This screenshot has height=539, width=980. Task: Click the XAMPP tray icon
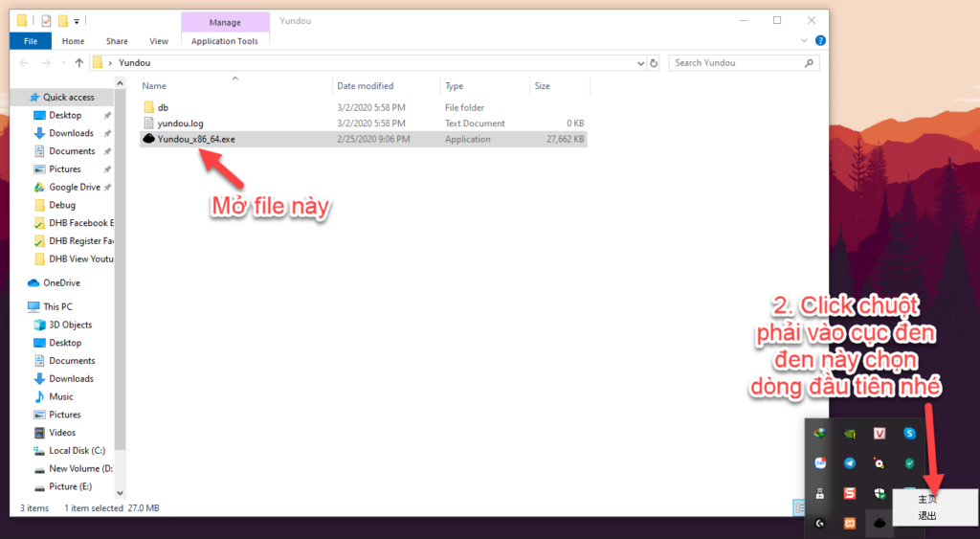(850, 523)
